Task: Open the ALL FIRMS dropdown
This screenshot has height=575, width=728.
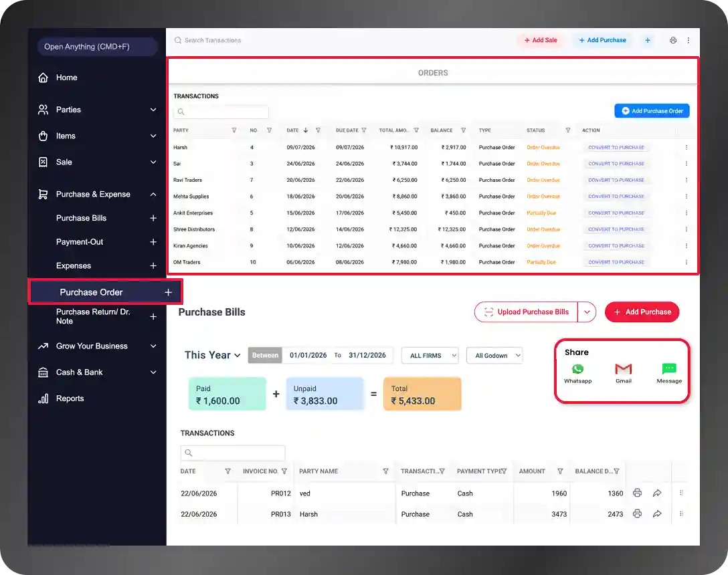Action: point(430,356)
